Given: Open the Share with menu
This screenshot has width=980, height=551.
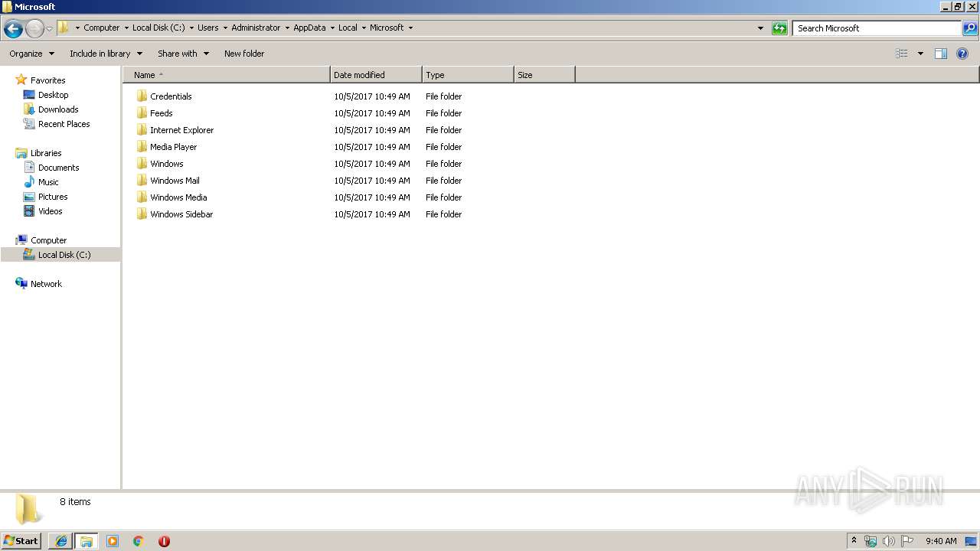Looking at the screenshot, I should coord(183,54).
